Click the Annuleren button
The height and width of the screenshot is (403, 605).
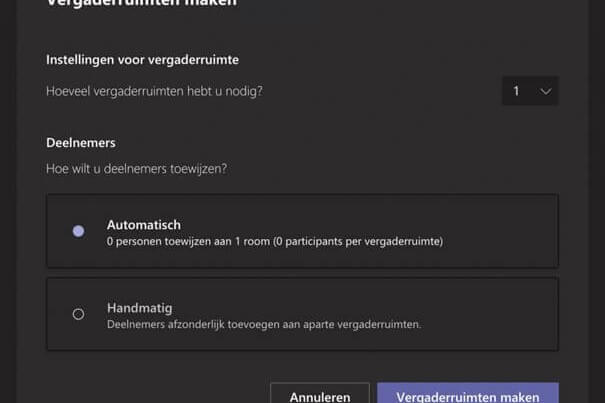tap(320, 393)
